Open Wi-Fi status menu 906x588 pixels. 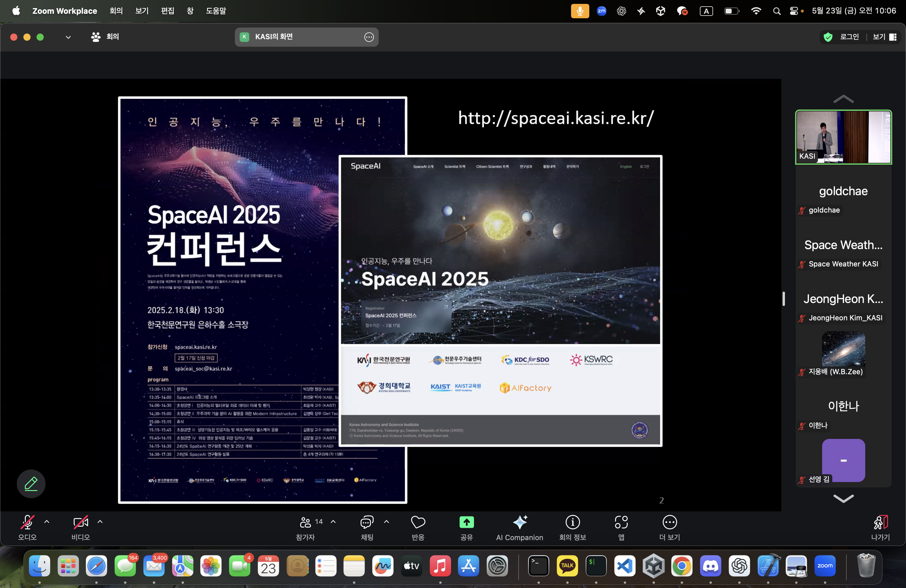pos(756,11)
